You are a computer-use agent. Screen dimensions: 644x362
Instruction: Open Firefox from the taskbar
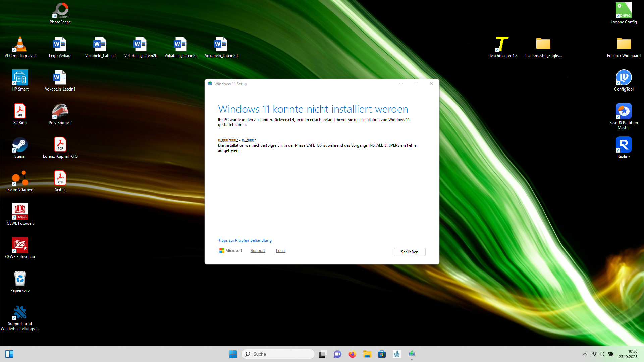(352, 354)
